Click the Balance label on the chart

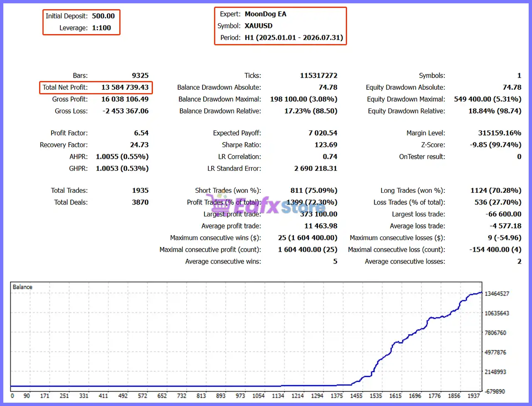22,287
